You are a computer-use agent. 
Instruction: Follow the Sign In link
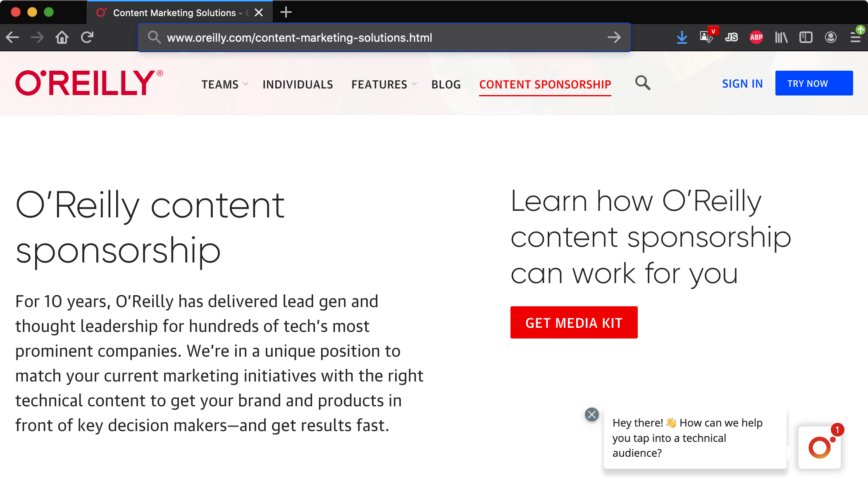click(742, 83)
